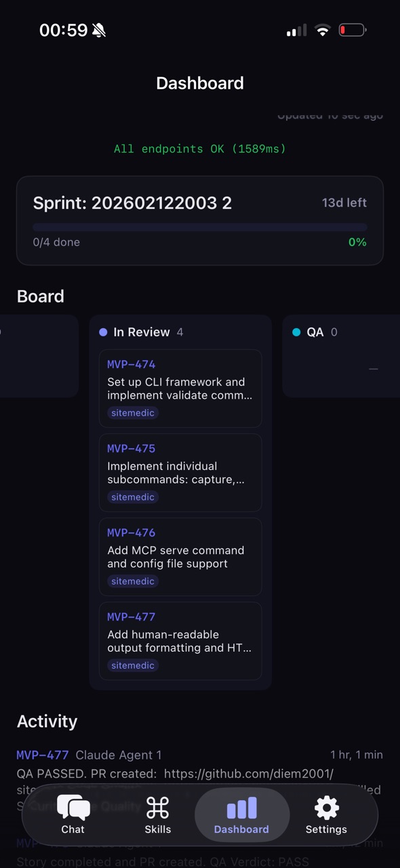The width and height of the screenshot is (400, 868).
Task: Tap the sprint progress bar
Action: (200, 226)
